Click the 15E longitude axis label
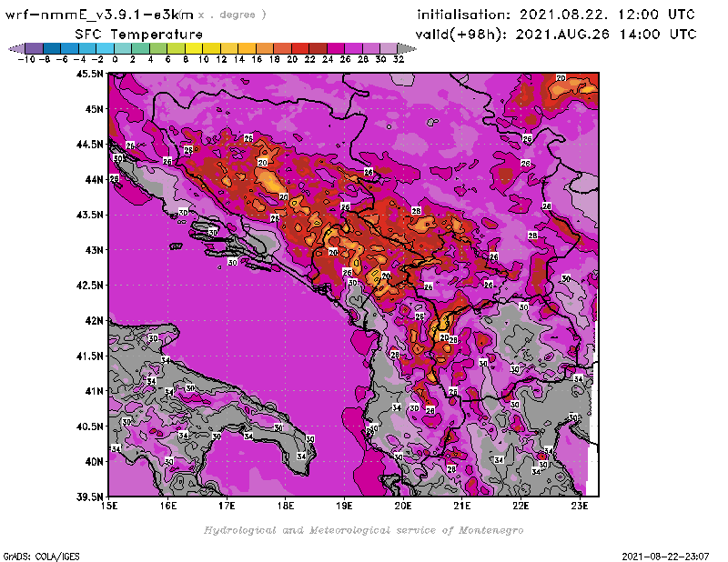This screenshot has width=728, height=562. click(109, 506)
